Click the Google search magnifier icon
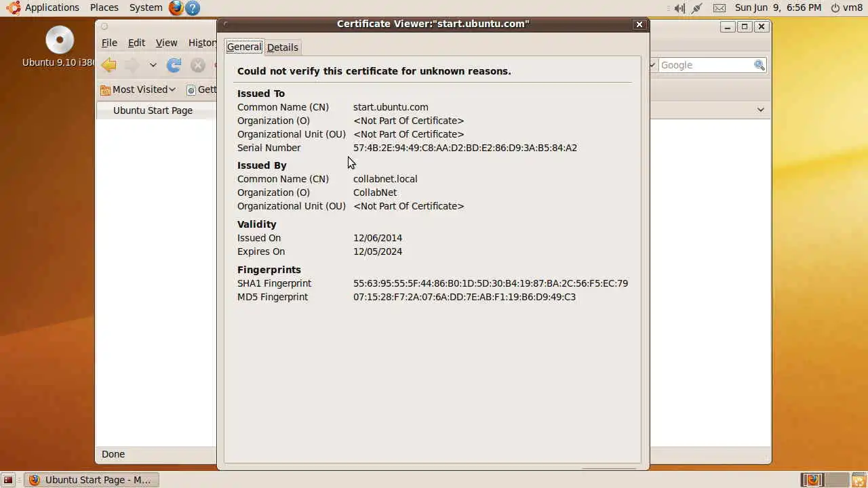Screen dimensions: 868x488 point(759,65)
